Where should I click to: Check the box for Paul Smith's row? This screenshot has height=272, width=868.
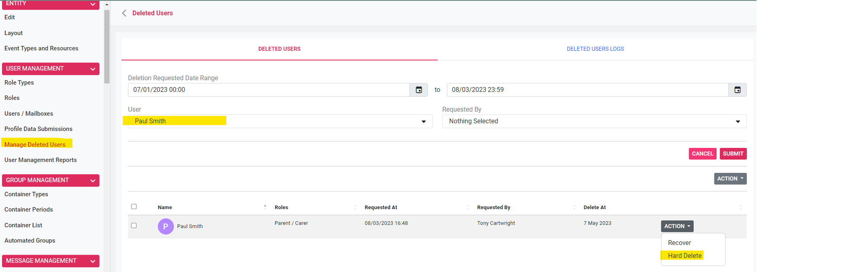[134, 226]
